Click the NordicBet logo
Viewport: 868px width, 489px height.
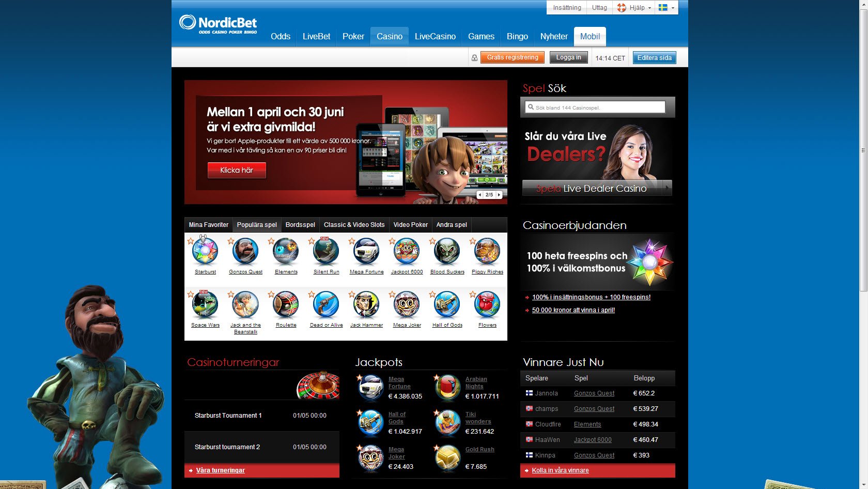pos(218,24)
